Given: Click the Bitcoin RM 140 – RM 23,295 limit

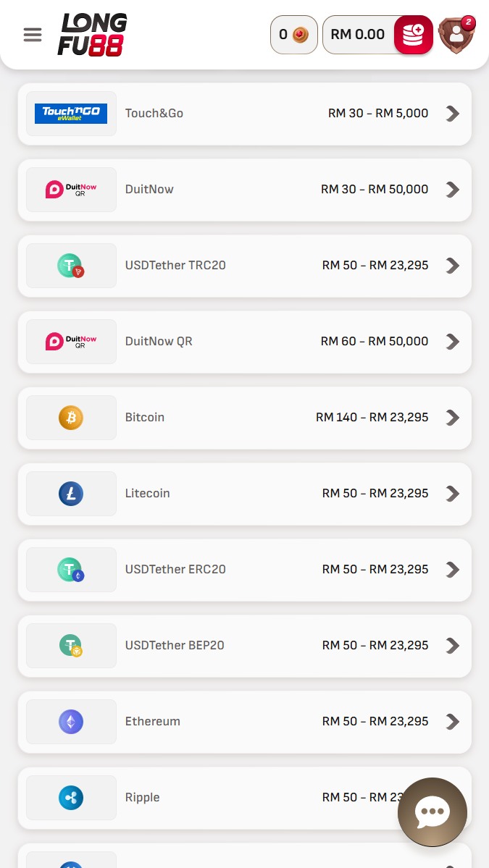Looking at the screenshot, I should 372,418.
